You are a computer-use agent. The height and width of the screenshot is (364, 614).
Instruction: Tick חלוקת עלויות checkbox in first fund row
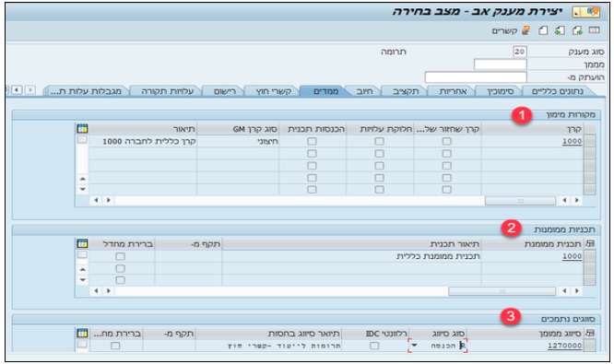coord(379,141)
